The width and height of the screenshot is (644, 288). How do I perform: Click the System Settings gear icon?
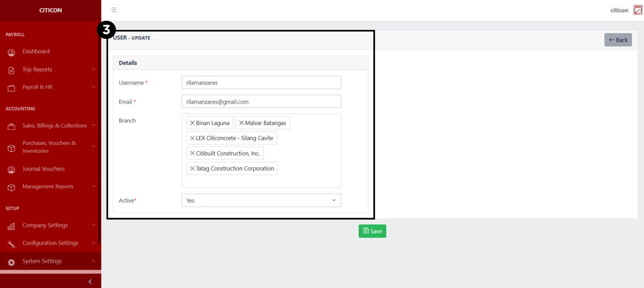[12, 262]
